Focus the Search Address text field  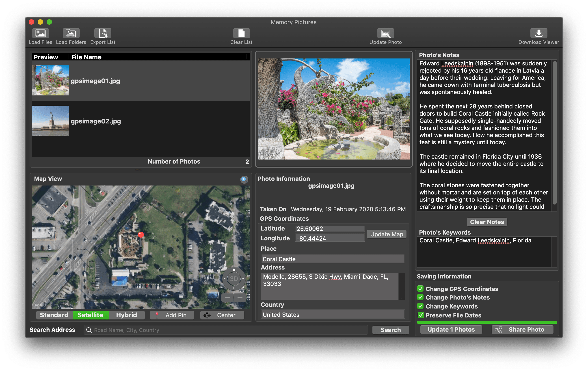pyautogui.click(x=226, y=330)
